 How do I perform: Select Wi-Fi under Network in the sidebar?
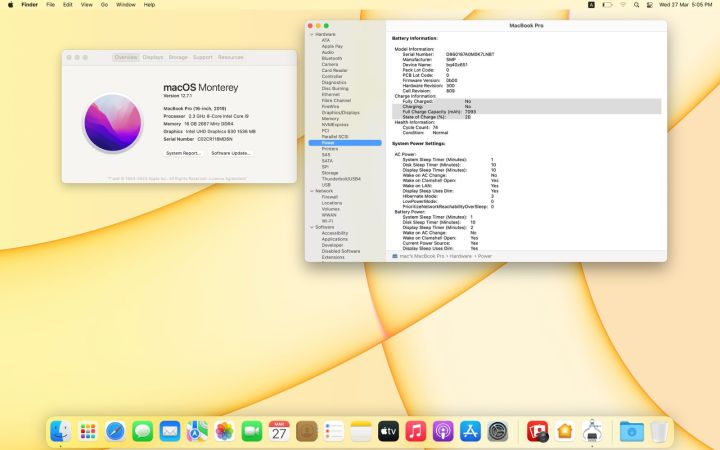pos(327,221)
